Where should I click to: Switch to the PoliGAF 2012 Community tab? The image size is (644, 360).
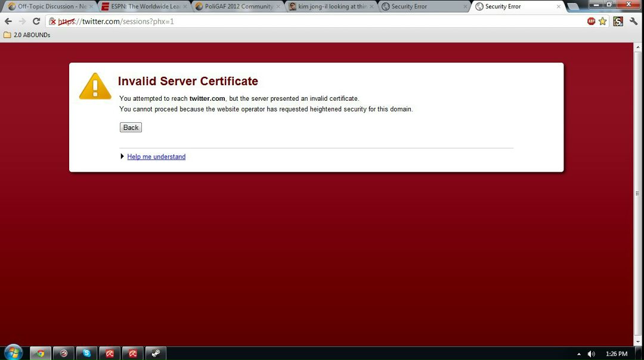[x=237, y=7]
